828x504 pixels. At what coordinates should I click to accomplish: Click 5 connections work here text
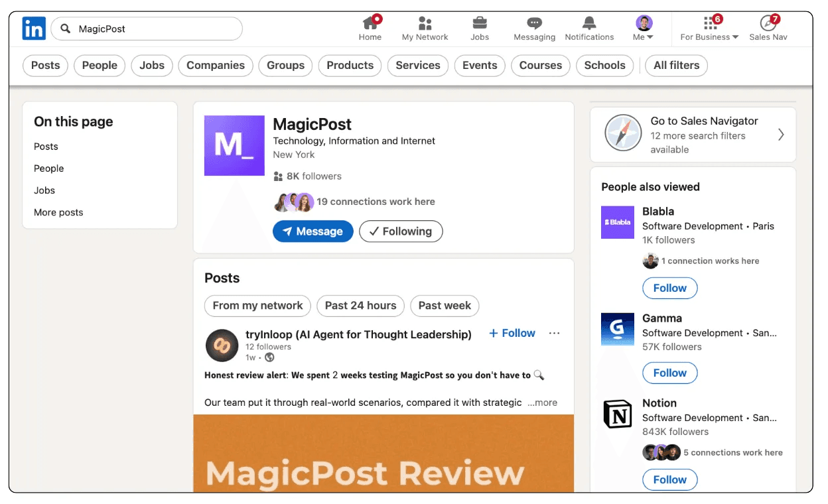click(733, 453)
